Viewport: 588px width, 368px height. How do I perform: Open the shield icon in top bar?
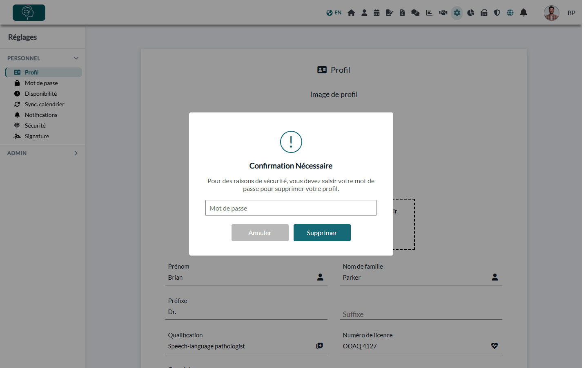(x=497, y=13)
